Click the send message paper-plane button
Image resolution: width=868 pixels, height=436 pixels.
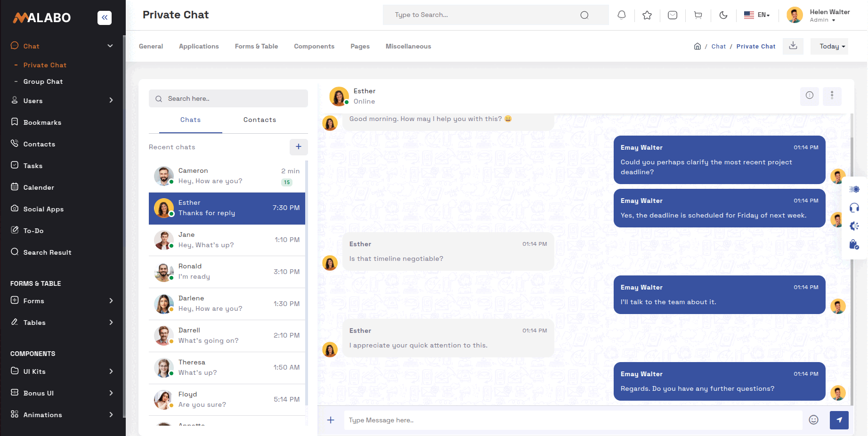click(839, 420)
